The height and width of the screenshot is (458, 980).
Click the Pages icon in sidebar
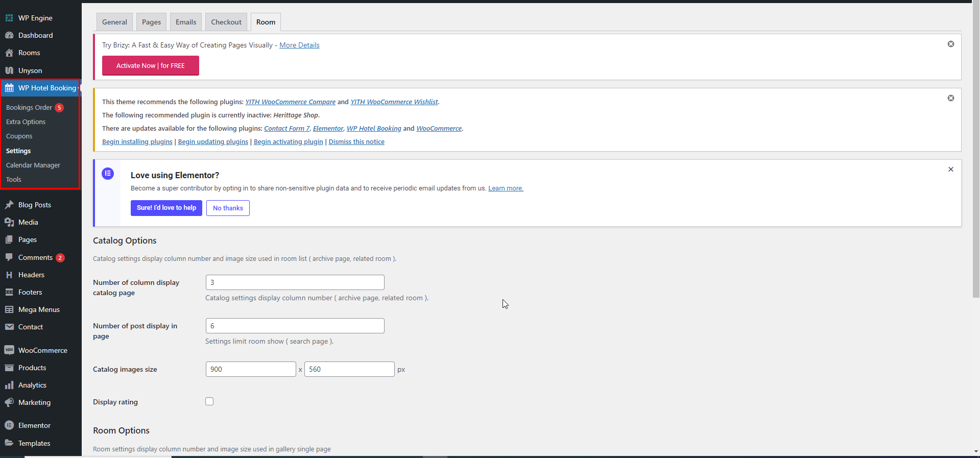point(9,239)
